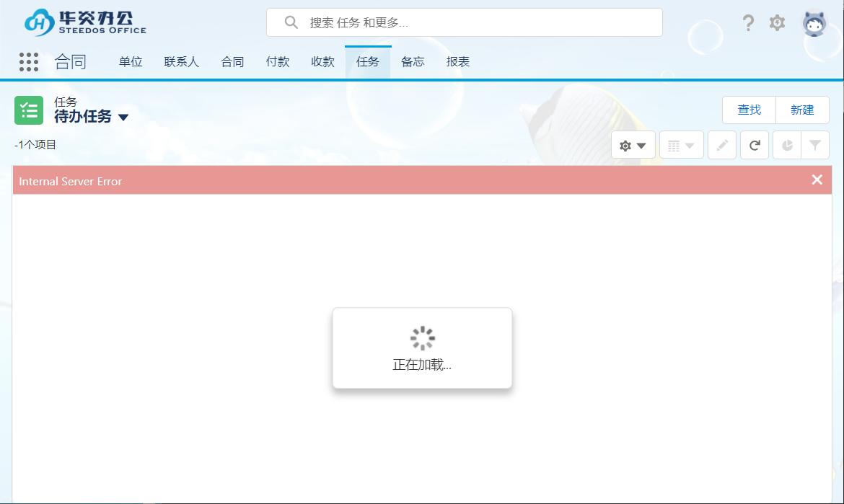
Task: Open the user avatar menu
Action: [814, 24]
